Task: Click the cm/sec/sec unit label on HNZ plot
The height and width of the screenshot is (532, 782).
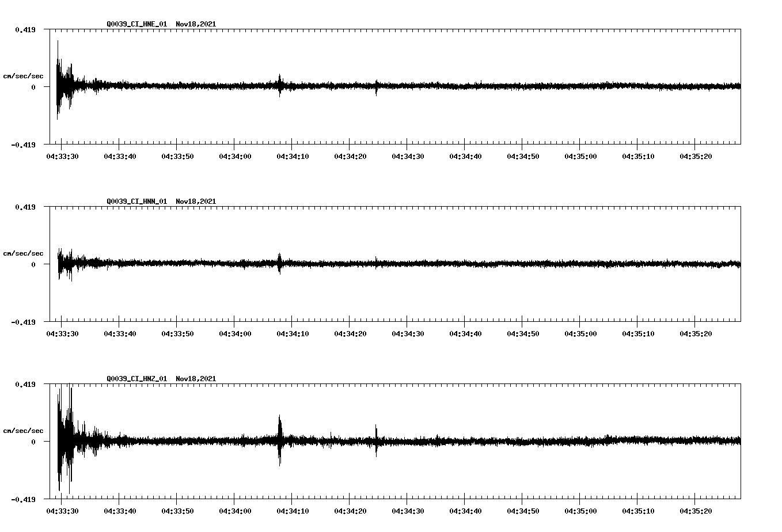Action: pyautogui.click(x=23, y=431)
